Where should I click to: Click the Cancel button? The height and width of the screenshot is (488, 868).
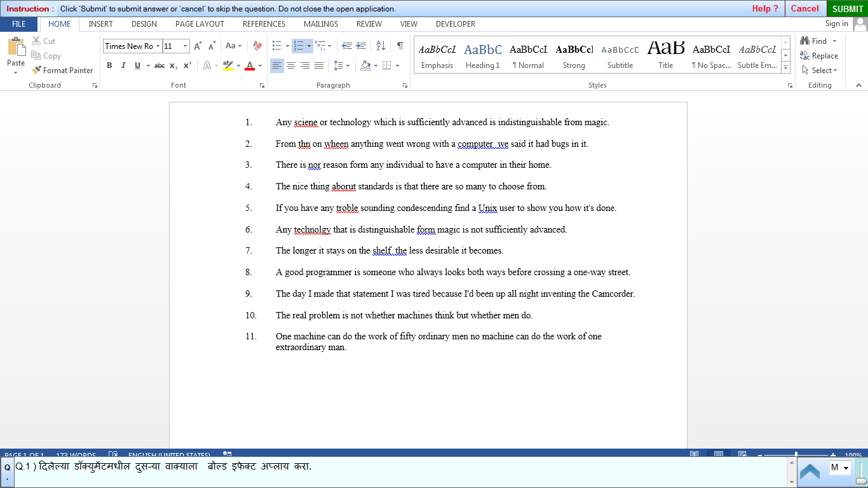click(x=804, y=8)
